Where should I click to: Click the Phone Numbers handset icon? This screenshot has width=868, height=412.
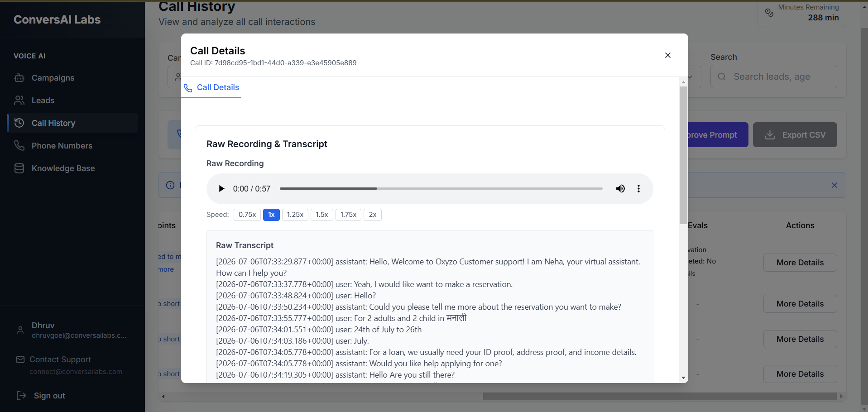[19, 146]
